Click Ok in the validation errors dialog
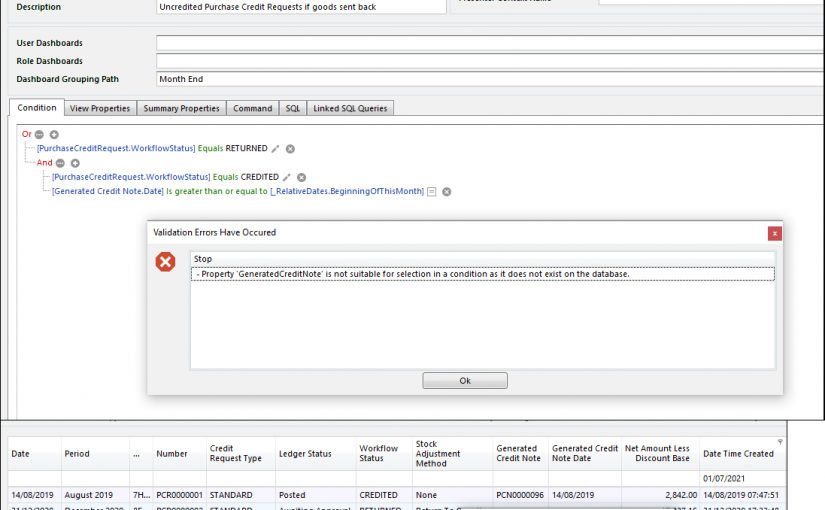Viewport: 825px width, 510px height. 465,381
